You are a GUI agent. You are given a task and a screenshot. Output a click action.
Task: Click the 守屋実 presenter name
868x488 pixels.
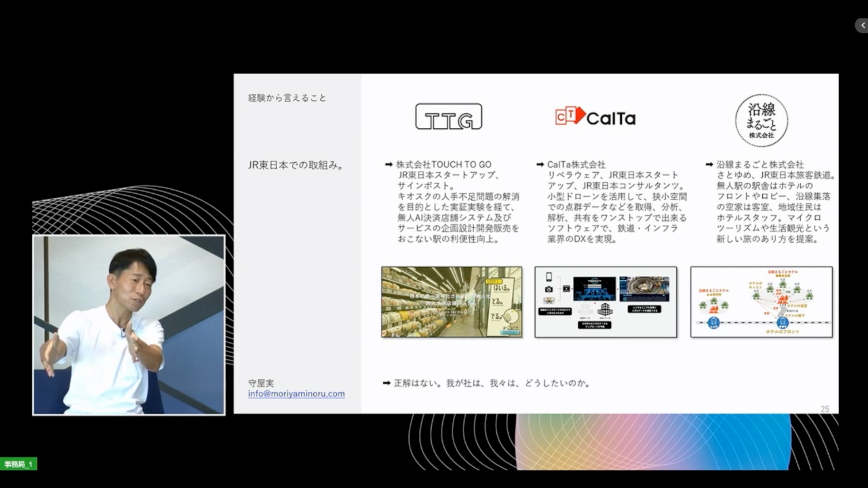coord(261,383)
